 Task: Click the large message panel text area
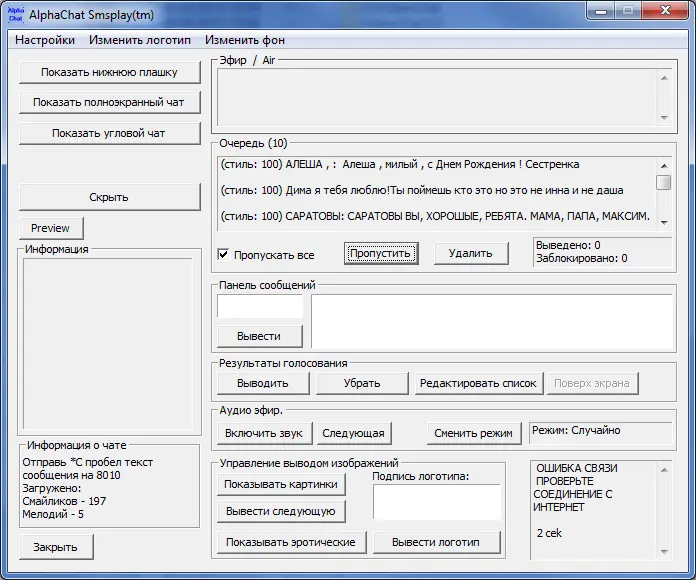[x=492, y=321]
